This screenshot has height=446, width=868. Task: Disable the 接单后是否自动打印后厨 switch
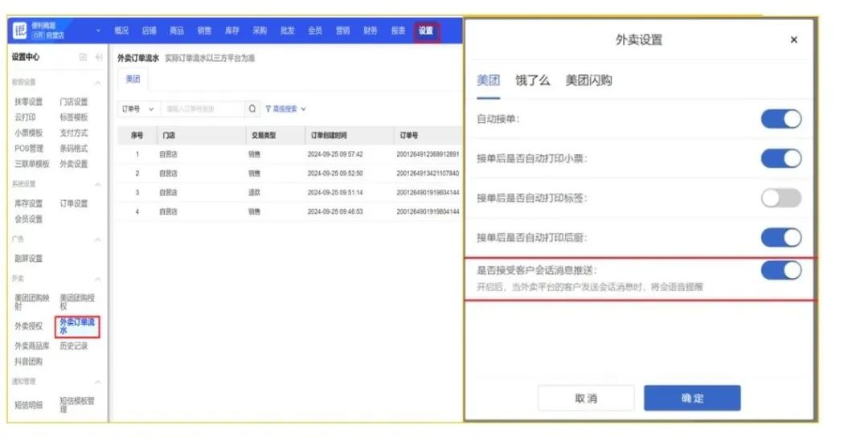pyautogui.click(x=780, y=237)
